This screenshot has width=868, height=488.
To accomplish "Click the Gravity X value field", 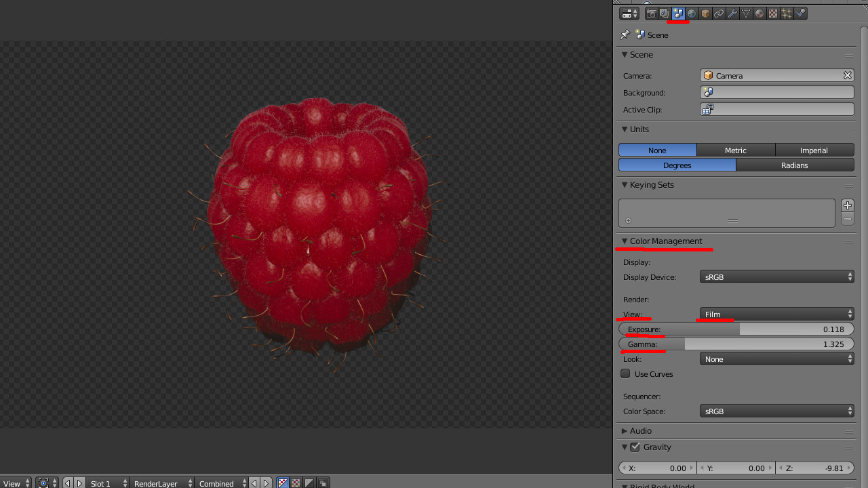I will [x=658, y=468].
